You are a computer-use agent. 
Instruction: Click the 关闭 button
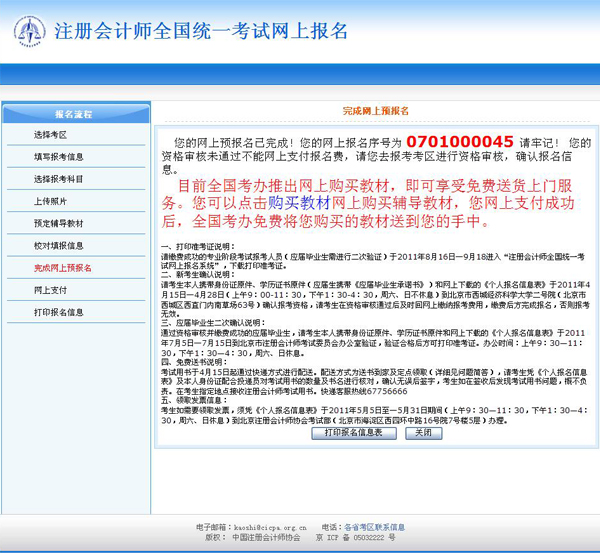coord(424,433)
